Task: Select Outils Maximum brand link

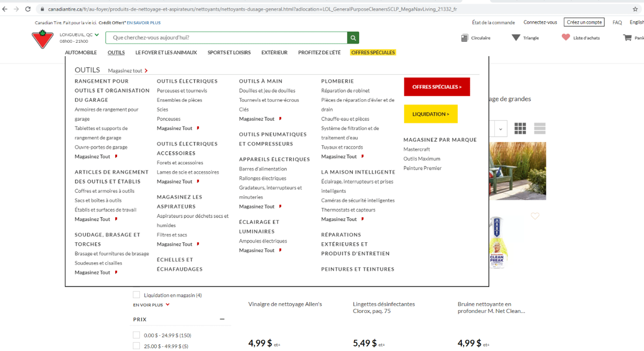Action: pos(421,159)
